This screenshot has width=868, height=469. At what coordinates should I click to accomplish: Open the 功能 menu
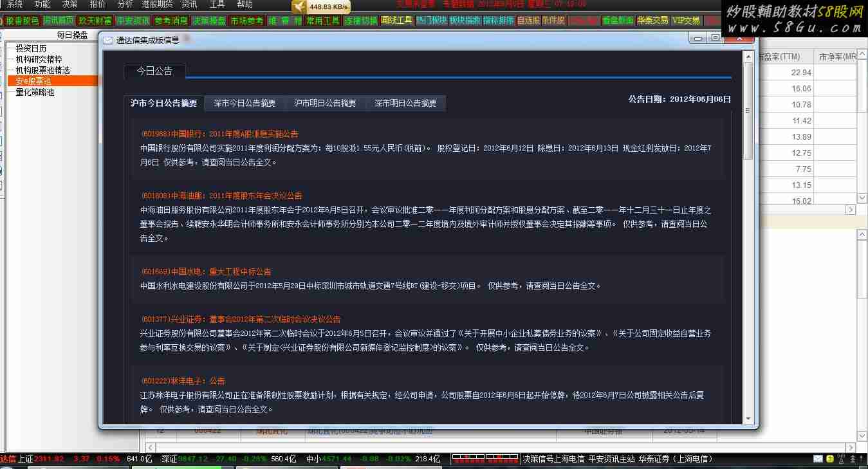[42, 5]
